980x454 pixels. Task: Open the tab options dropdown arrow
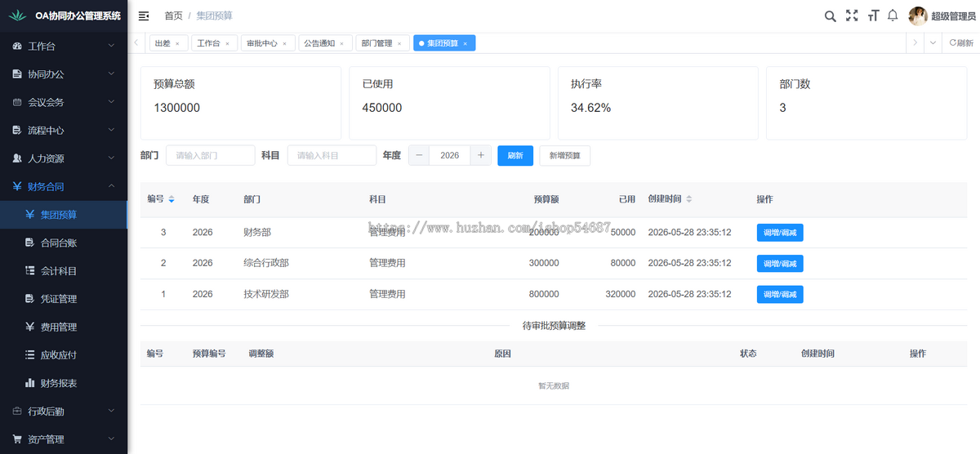click(933, 43)
